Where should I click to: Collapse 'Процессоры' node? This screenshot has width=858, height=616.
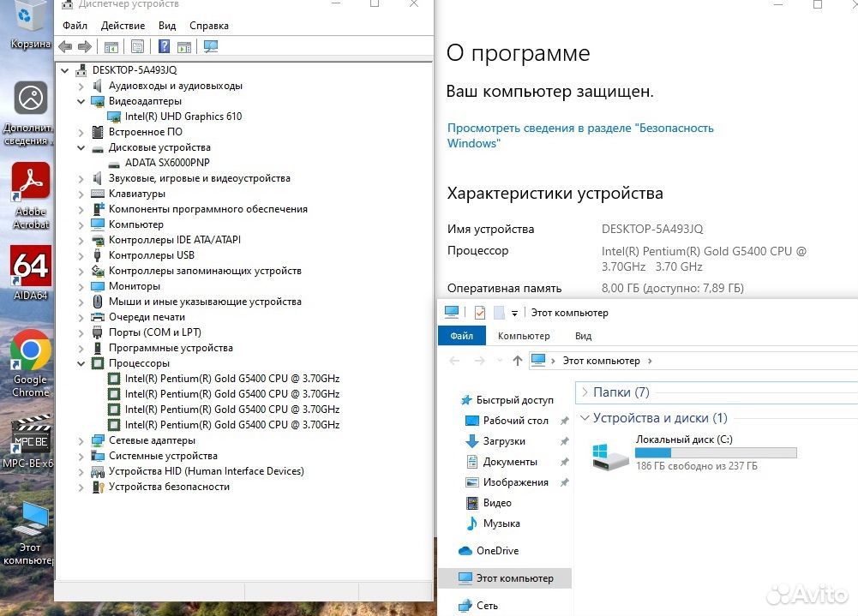click(81, 363)
